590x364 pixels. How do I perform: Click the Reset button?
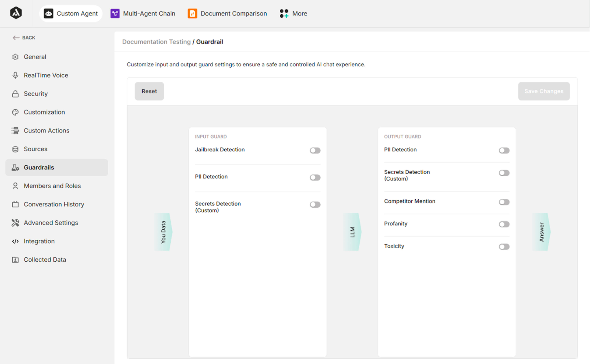pyautogui.click(x=149, y=91)
